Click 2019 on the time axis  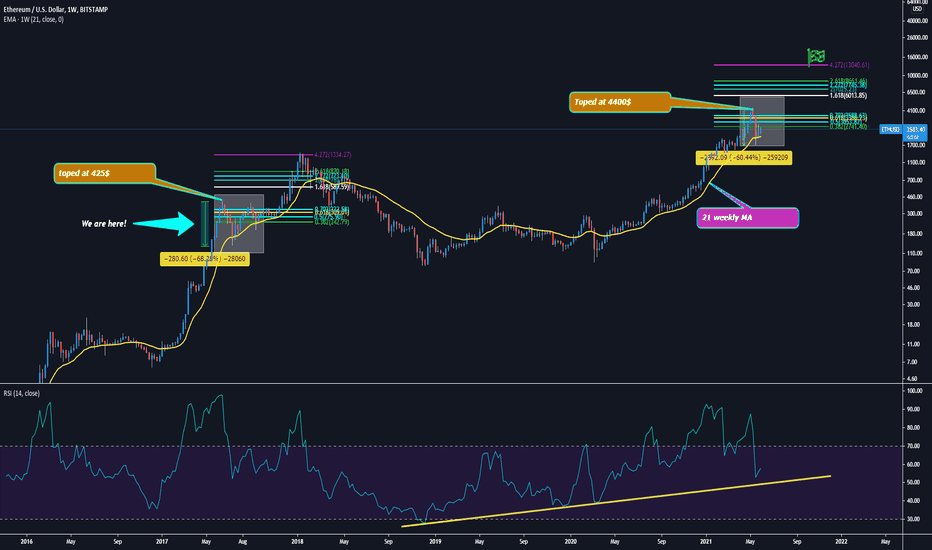435,542
